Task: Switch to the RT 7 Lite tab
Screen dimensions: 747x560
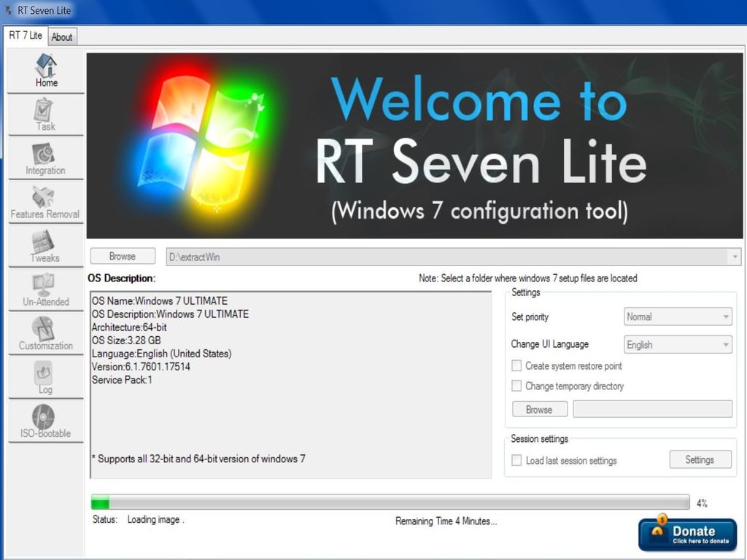Action: (x=26, y=35)
